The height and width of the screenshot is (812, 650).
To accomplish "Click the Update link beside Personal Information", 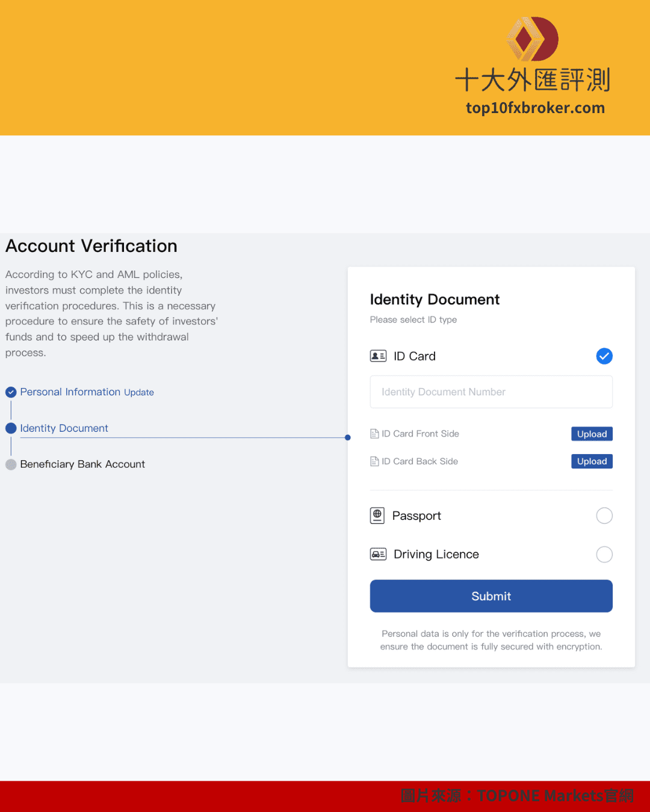I will [x=139, y=393].
